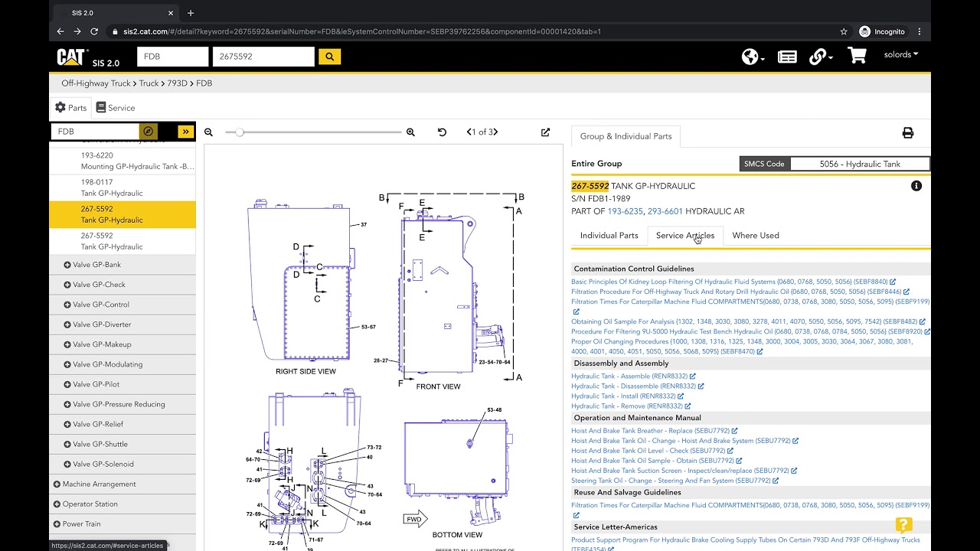Expand Power Train section
The width and height of the screenshot is (980, 551).
coord(57,523)
